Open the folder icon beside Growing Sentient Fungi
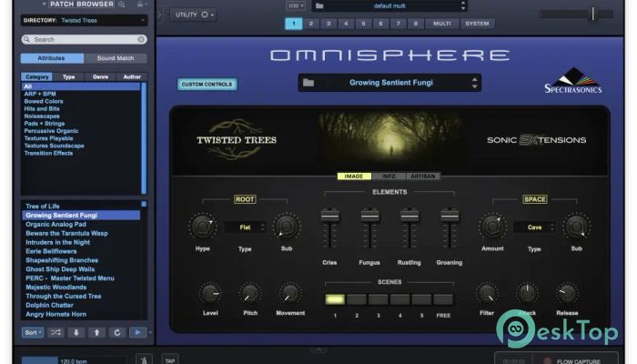 click(x=308, y=83)
